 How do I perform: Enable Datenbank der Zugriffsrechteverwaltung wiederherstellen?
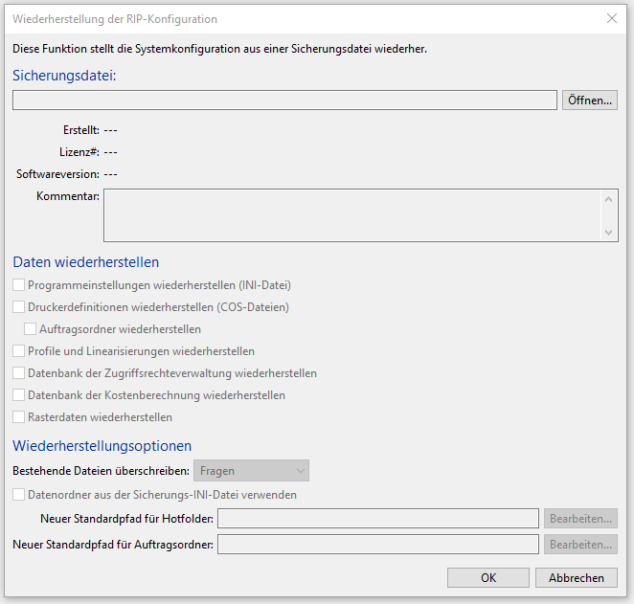(19, 373)
